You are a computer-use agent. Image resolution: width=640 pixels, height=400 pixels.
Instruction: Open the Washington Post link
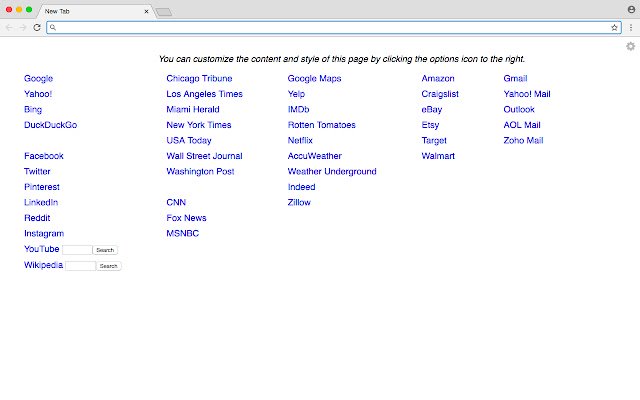[x=200, y=171]
